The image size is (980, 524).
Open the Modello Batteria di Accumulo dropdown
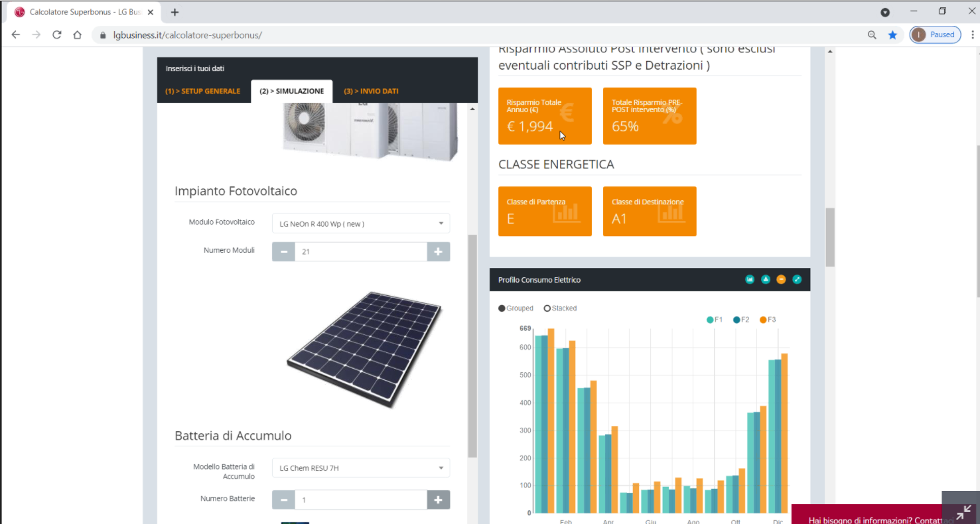pos(361,468)
